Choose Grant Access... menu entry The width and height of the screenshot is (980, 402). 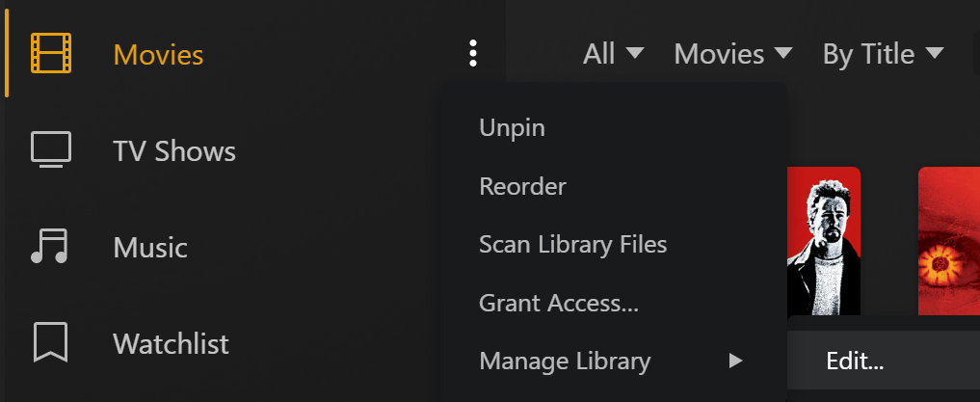(x=559, y=303)
